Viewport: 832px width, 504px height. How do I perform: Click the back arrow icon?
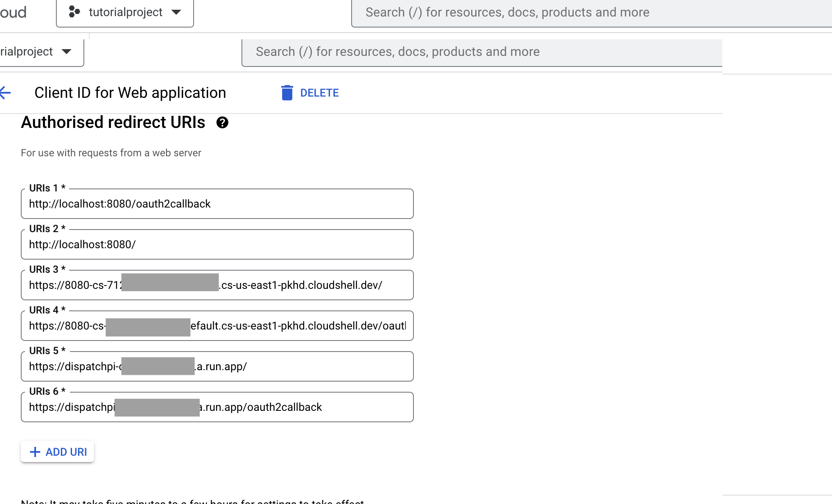pyautogui.click(x=5, y=93)
